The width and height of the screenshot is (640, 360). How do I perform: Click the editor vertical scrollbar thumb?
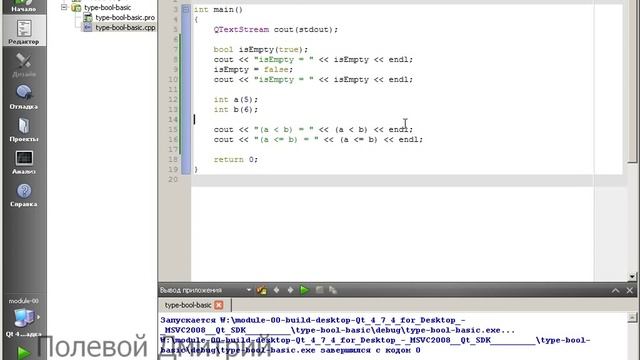coord(632,81)
